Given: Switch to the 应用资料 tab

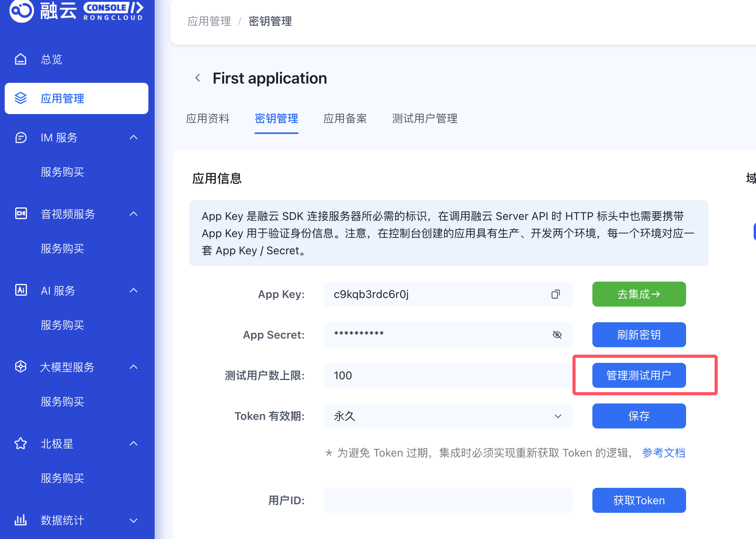Looking at the screenshot, I should pyautogui.click(x=208, y=118).
